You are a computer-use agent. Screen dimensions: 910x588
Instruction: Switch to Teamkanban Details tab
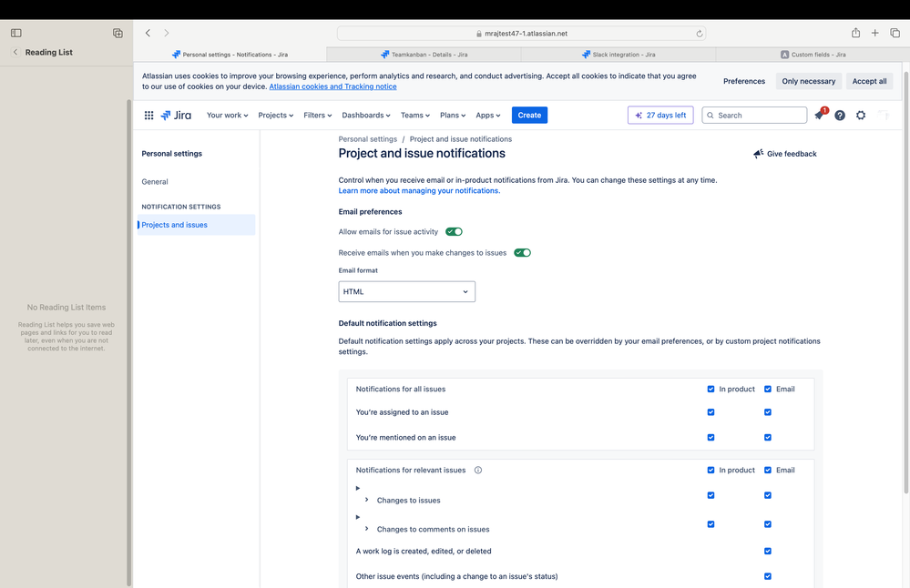tap(424, 55)
